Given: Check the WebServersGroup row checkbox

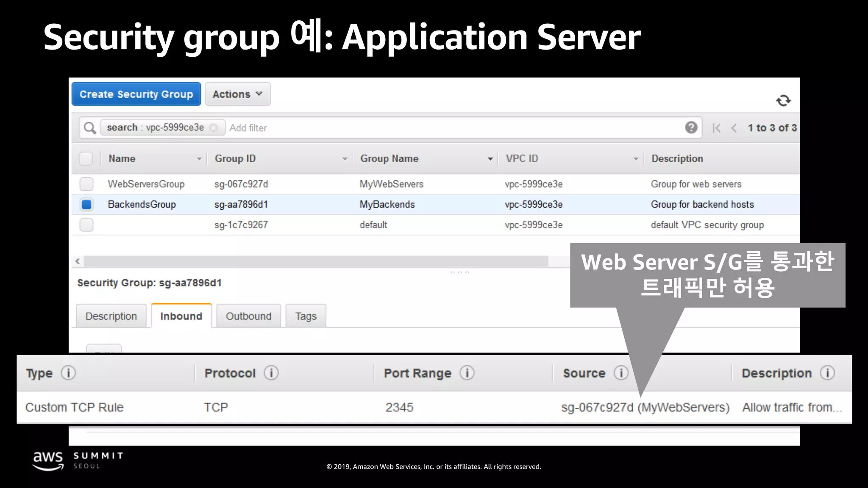Looking at the screenshot, I should pyautogui.click(x=86, y=184).
